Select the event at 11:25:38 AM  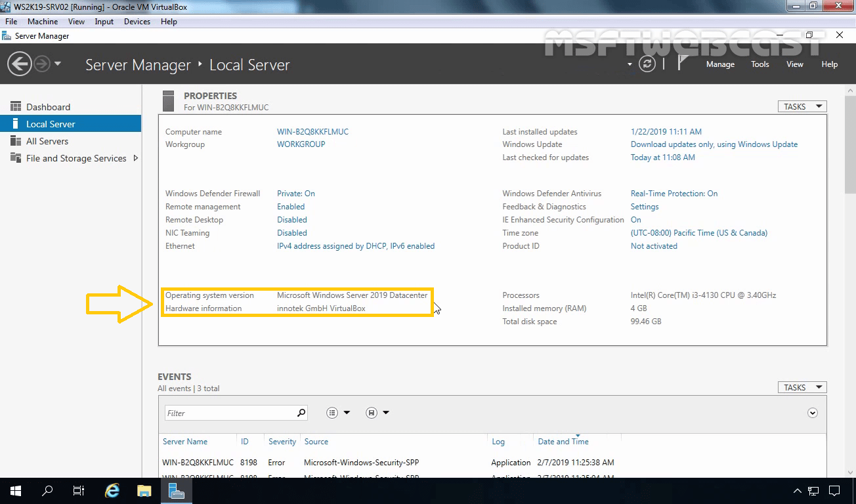(492, 463)
